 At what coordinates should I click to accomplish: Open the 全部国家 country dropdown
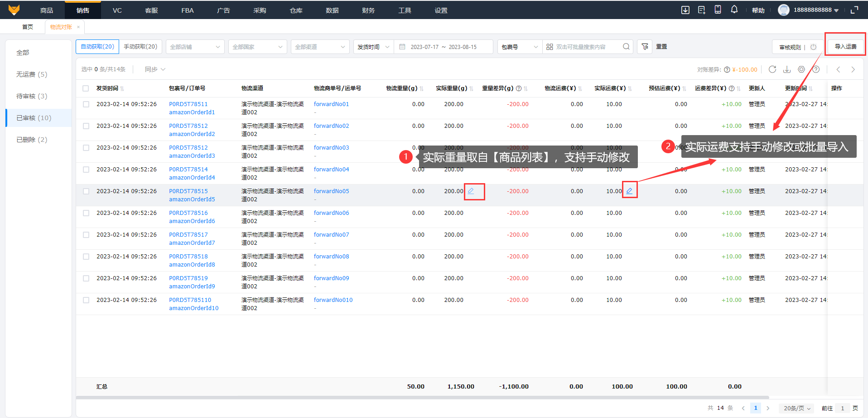tap(257, 47)
